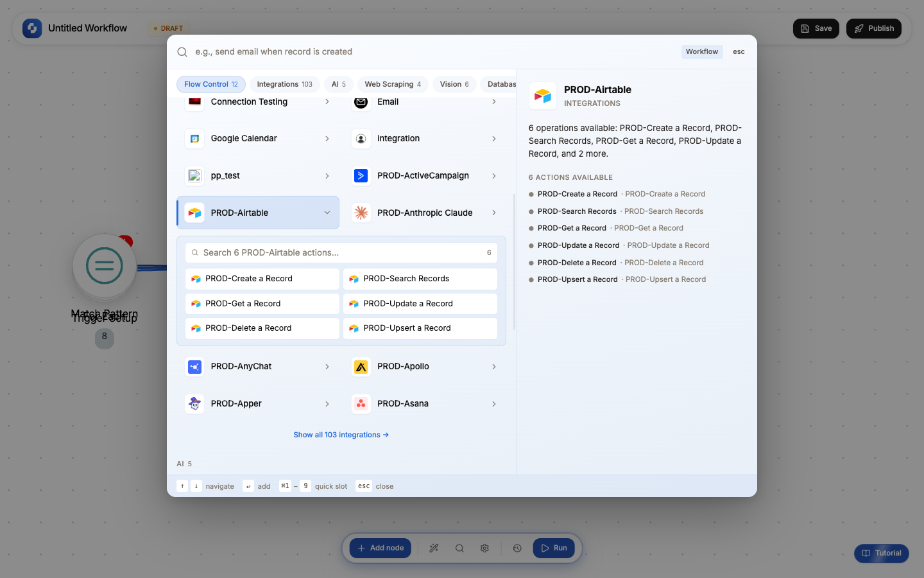The height and width of the screenshot is (578, 924).
Task: Expand the Connection Testing integration
Action: [x=327, y=101]
